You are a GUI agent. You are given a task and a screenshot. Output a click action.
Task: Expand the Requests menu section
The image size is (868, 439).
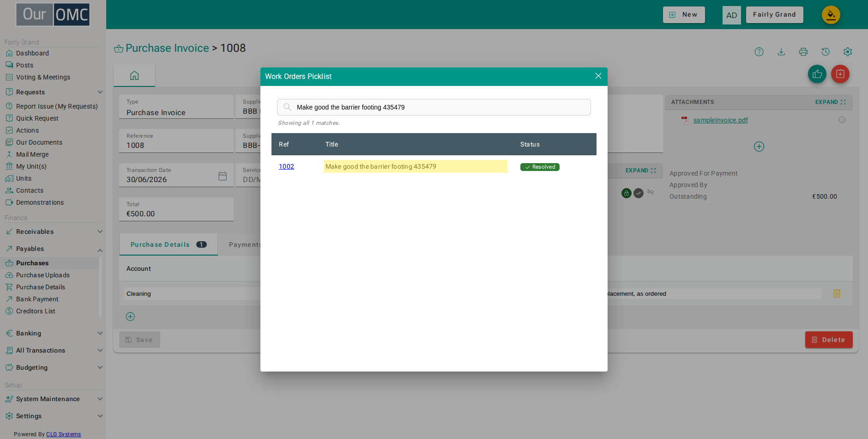click(x=100, y=92)
